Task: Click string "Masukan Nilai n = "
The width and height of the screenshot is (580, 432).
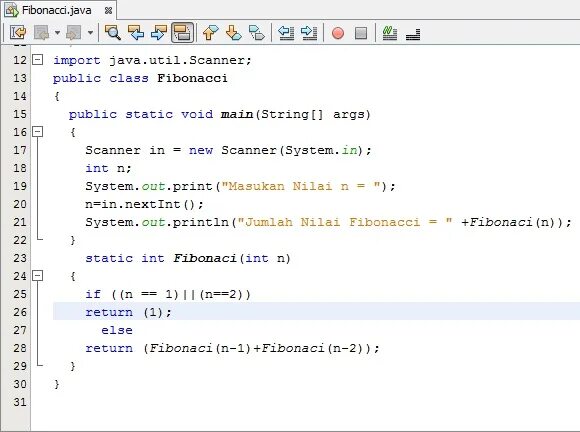Action: coord(301,186)
